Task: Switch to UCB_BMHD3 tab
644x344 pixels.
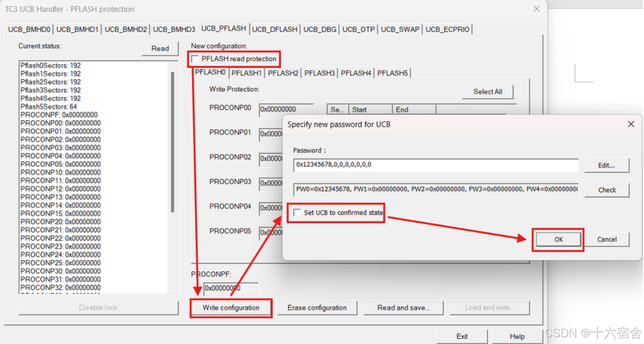Action: point(174,29)
